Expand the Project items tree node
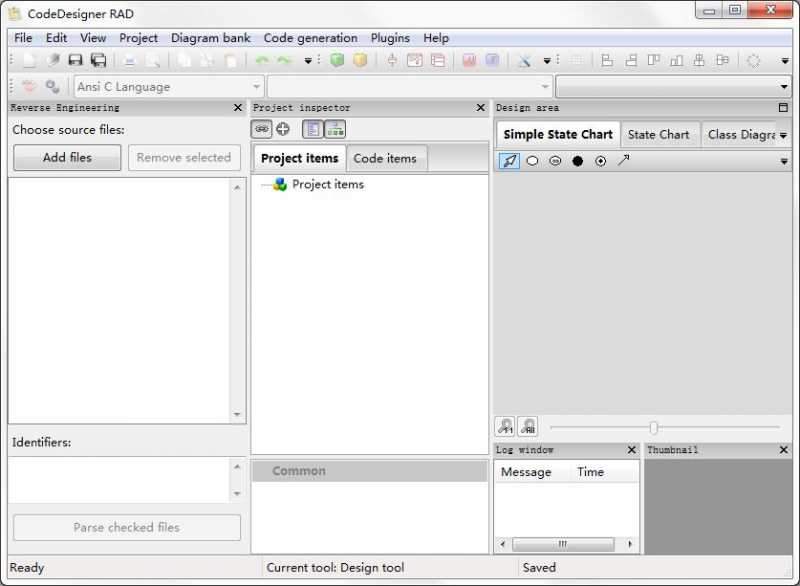The height and width of the screenshot is (586, 800). click(264, 184)
